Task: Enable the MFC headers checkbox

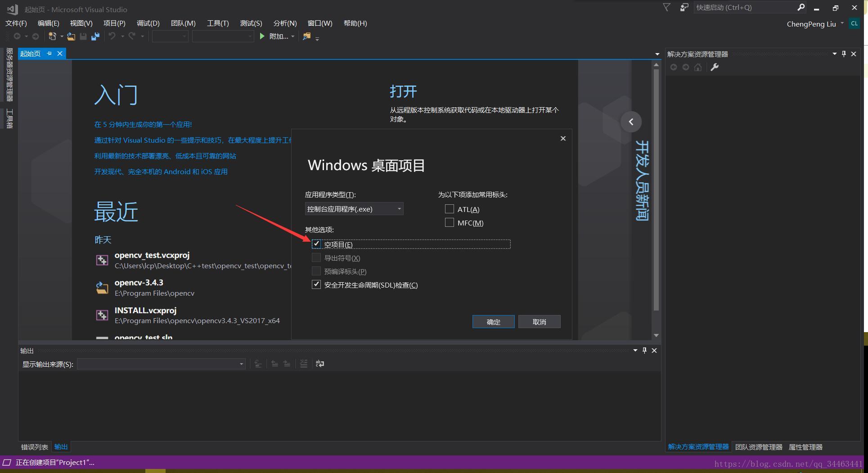Action: point(449,222)
